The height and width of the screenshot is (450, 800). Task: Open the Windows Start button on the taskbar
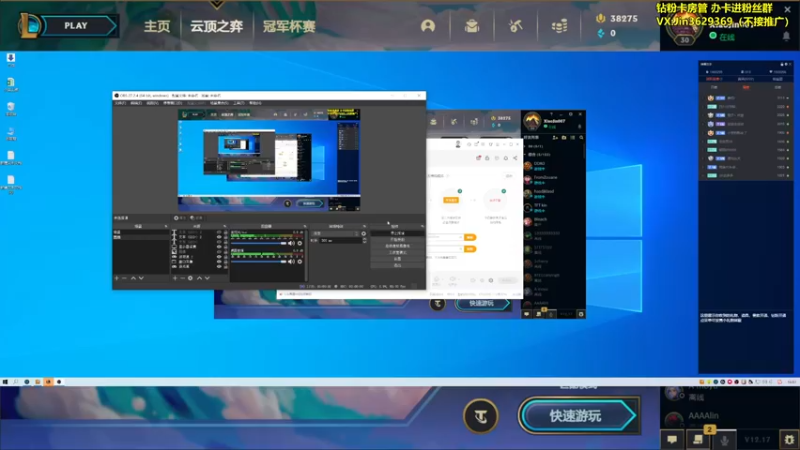point(5,382)
